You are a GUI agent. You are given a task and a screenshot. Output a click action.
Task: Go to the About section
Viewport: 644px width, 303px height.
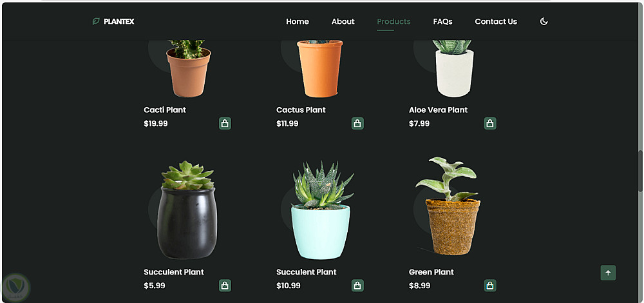[343, 21]
